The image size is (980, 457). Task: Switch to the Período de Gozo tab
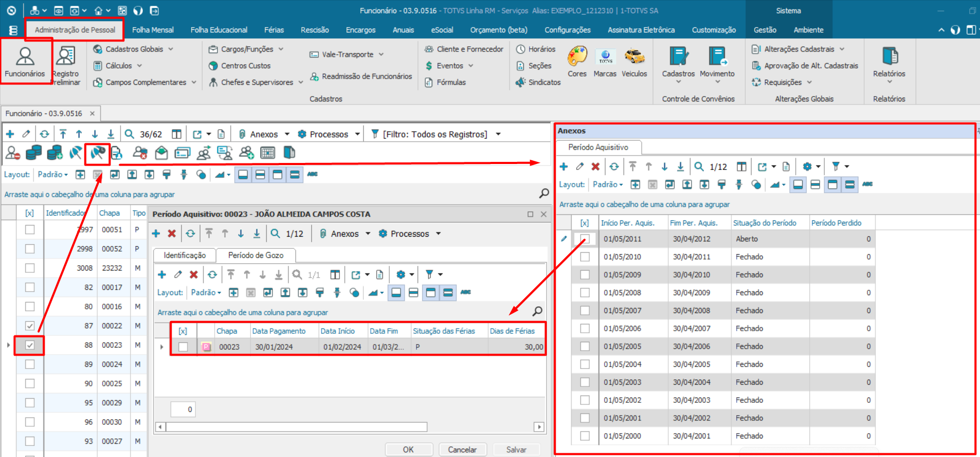pos(256,255)
